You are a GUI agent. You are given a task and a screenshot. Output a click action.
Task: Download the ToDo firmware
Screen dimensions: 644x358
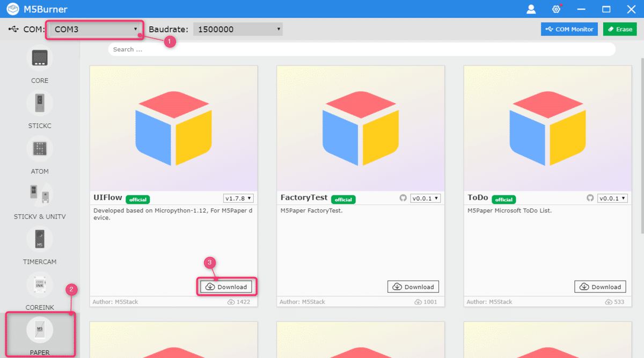(x=600, y=287)
